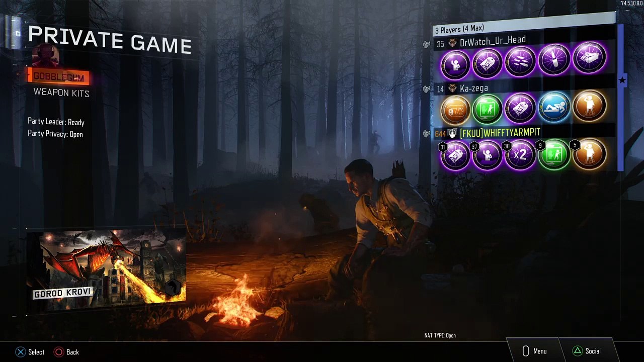Select Ka-zega's green window gobblegum

tap(488, 109)
